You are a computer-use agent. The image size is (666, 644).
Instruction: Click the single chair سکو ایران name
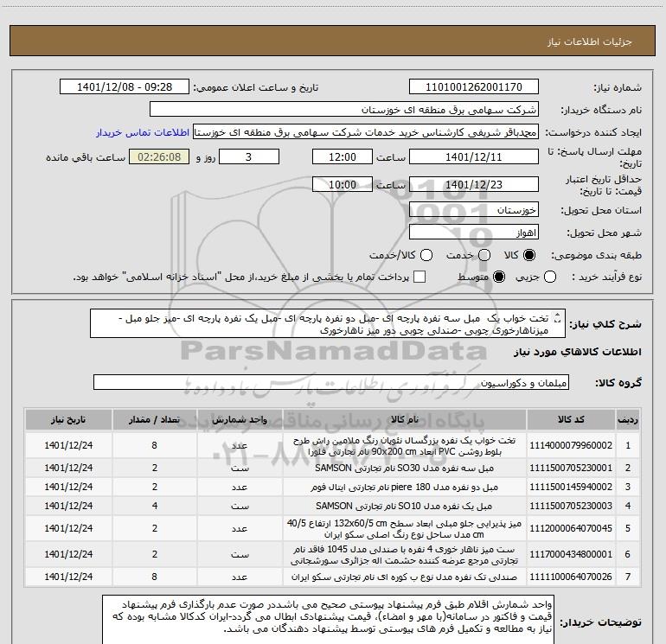pyautogui.click(x=405, y=577)
